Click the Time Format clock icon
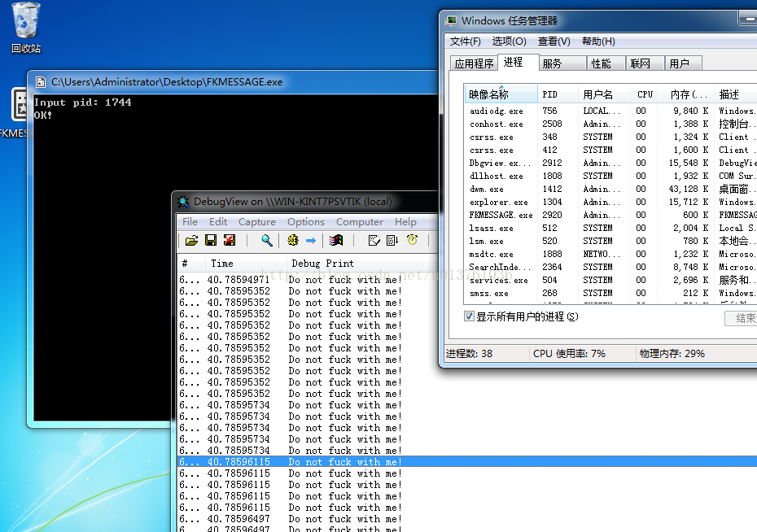Viewport: 757px width, 532px height. pos(412,240)
